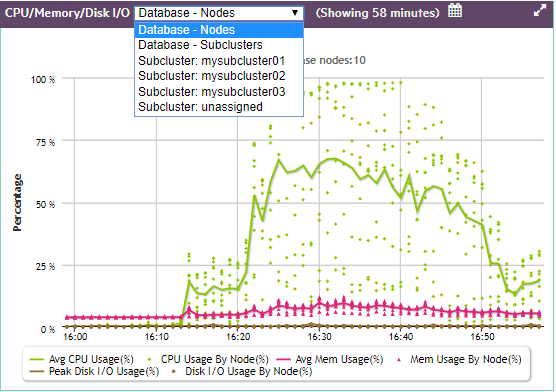
Task: Click the Showing 58 minutes label
Action: point(377,13)
